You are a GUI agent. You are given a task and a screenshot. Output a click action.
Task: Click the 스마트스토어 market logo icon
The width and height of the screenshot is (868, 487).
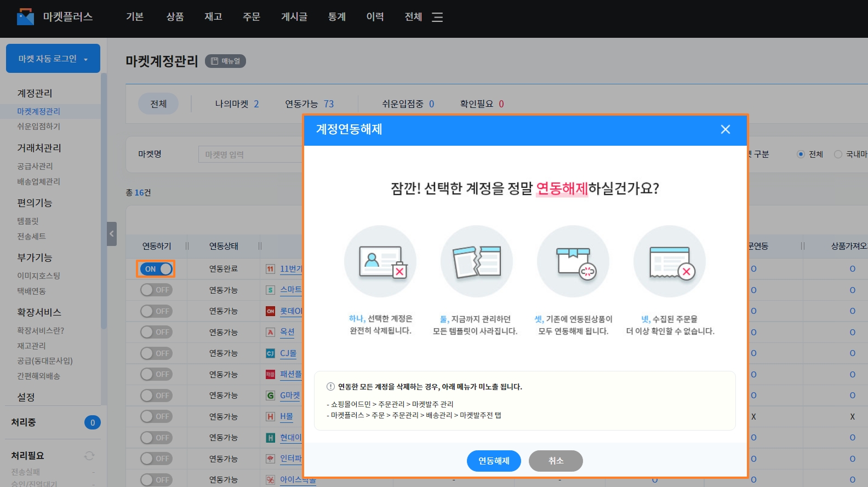270,290
